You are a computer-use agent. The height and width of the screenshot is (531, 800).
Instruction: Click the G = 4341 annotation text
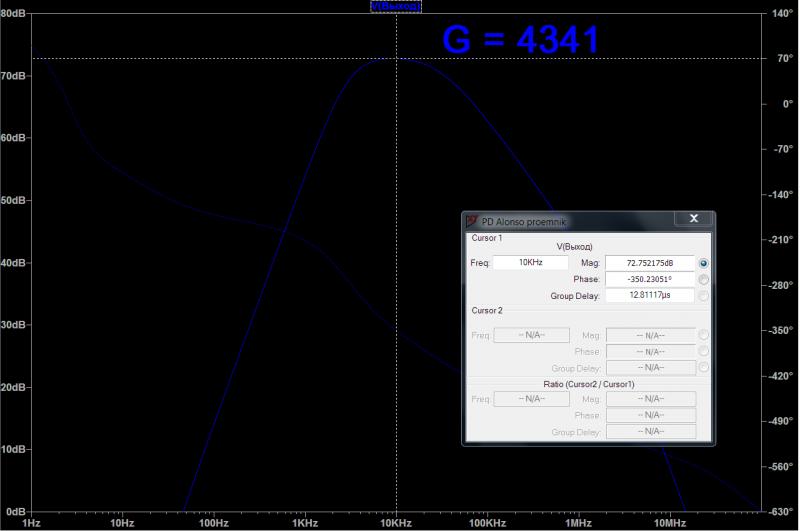pyautogui.click(x=520, y=40)
